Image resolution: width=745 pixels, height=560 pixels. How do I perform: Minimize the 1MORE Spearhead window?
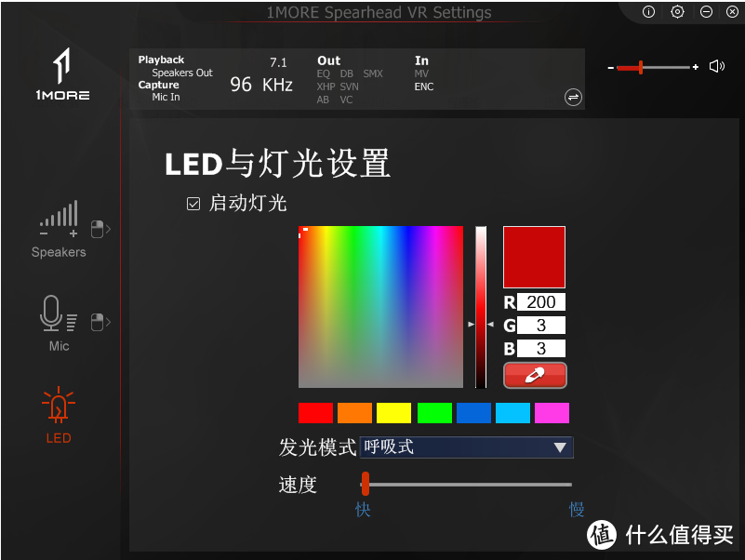707,12
